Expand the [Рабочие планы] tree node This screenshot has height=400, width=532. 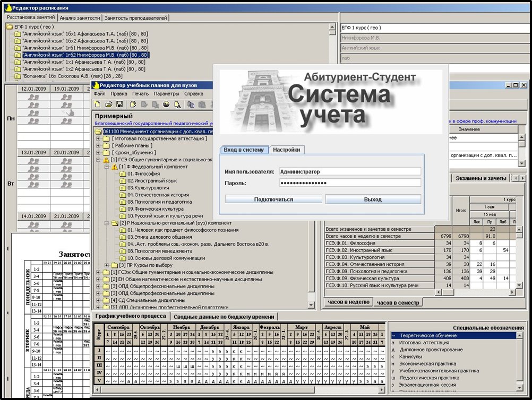(98, 146)
